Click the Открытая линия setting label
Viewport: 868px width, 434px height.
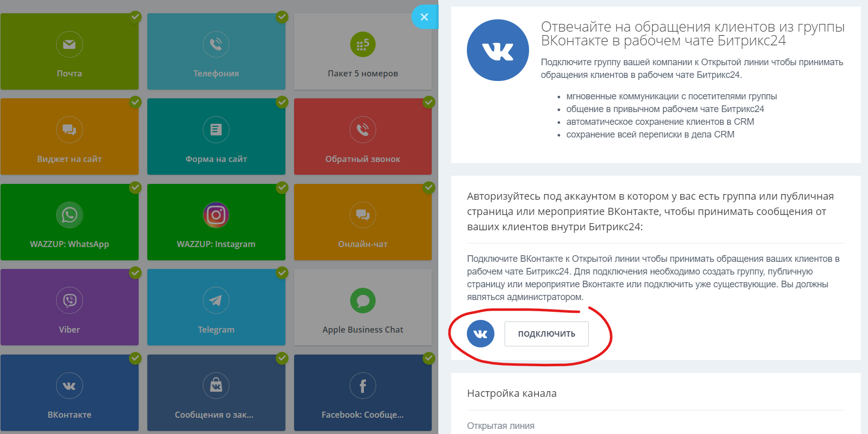click(x=501, y=426)
